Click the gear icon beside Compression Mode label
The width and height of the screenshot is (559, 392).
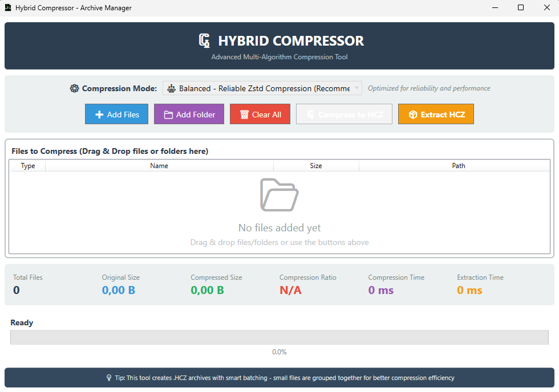[x=74, y=88]
